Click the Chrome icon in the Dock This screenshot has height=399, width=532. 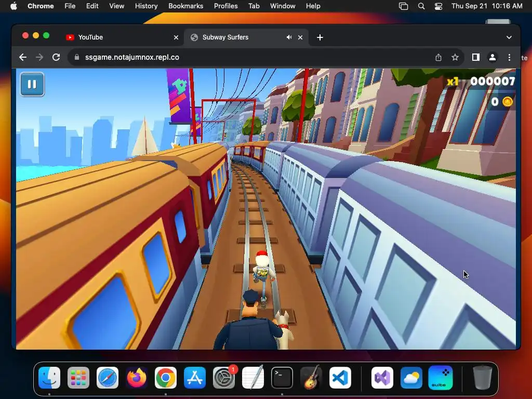tap(166, 377)
